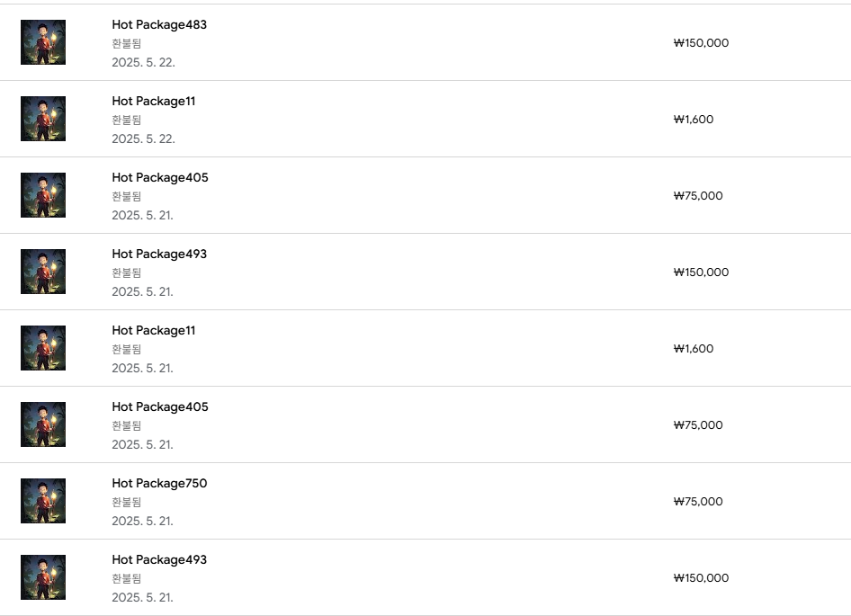851x616 pixels.
Task: Click the date under Hot Package483
Action: click(x=143, y=63)
